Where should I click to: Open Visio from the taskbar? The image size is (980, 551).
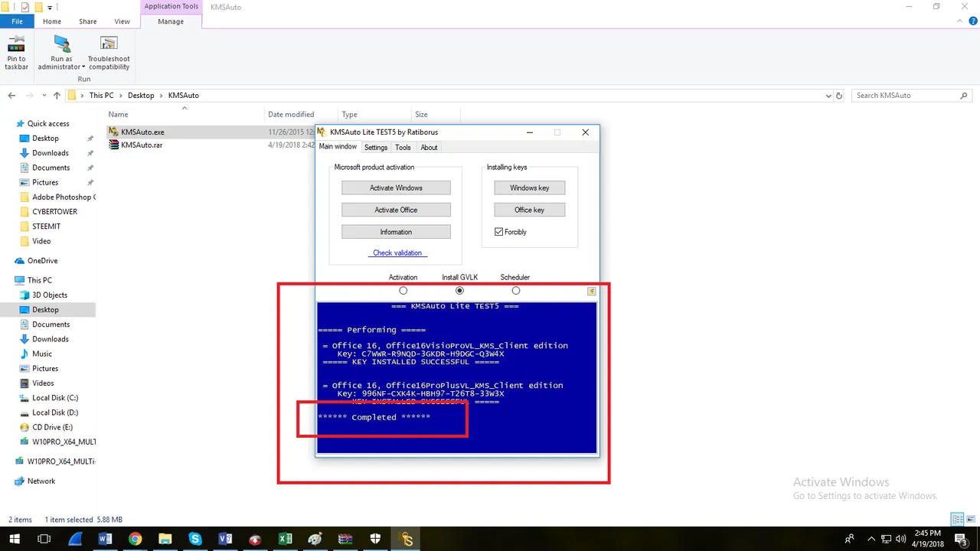pyautogui.click(x=225, y=539)
